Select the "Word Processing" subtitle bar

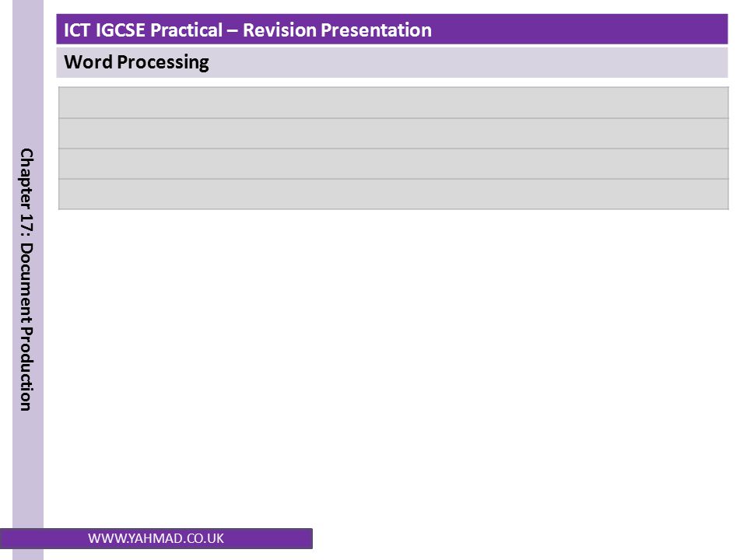tap(392, 62)
